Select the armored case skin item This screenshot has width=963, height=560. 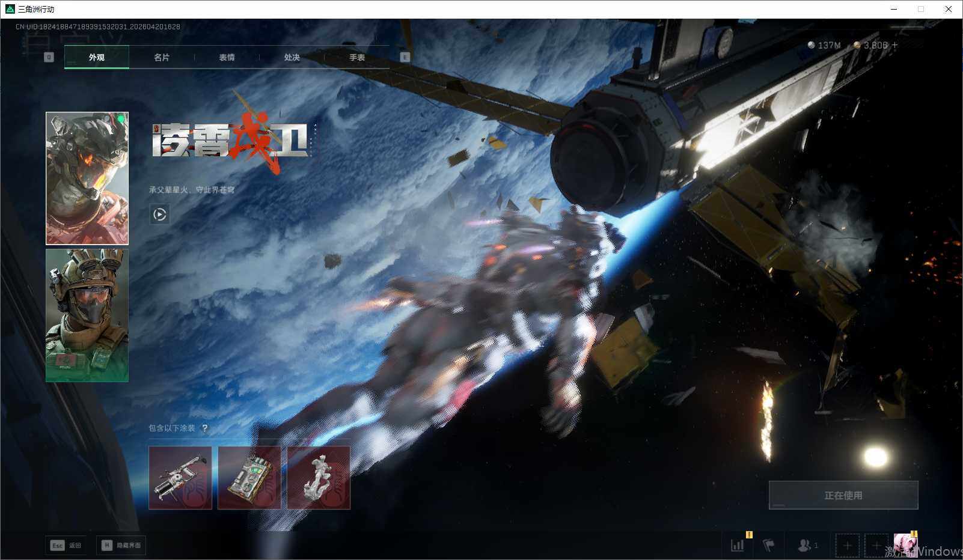[249, 478]
